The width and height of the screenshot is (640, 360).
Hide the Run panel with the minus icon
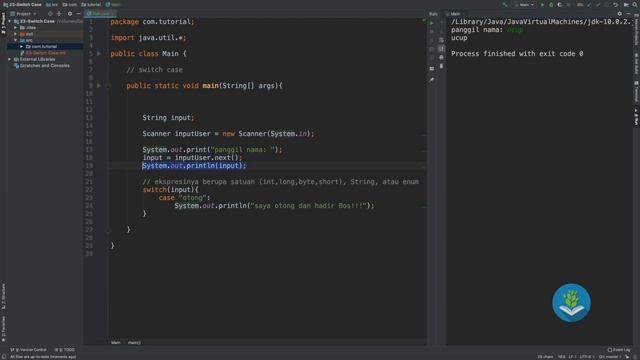629,14
